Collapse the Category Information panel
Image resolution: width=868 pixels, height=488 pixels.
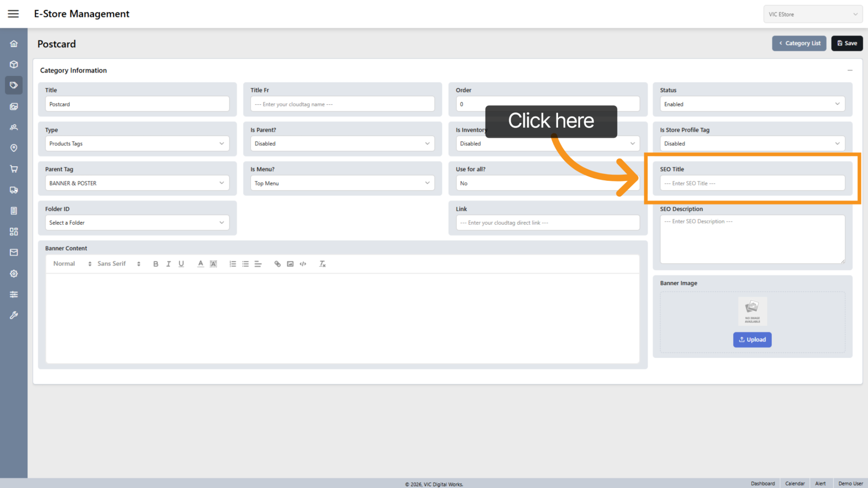point(849,70)
